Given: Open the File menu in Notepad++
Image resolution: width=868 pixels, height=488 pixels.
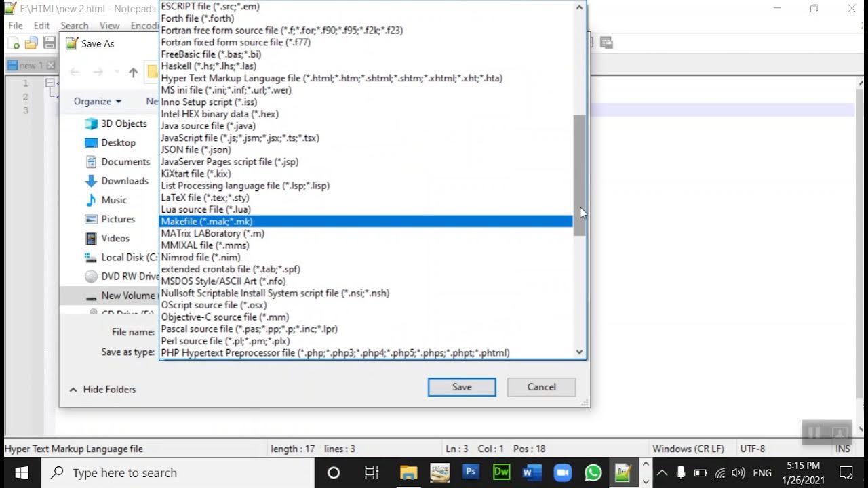Looking at the screenshot, I should click(x=15, y=26).
